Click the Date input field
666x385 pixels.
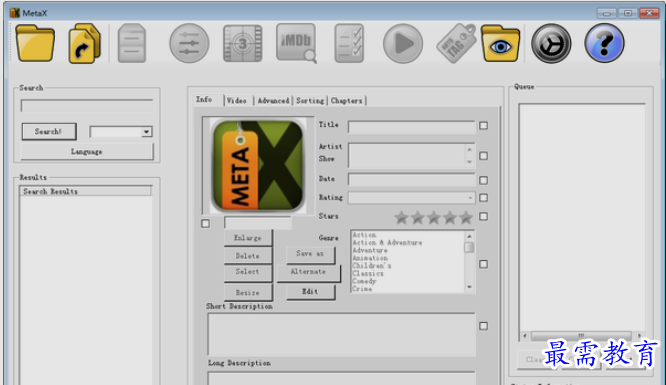411,180
